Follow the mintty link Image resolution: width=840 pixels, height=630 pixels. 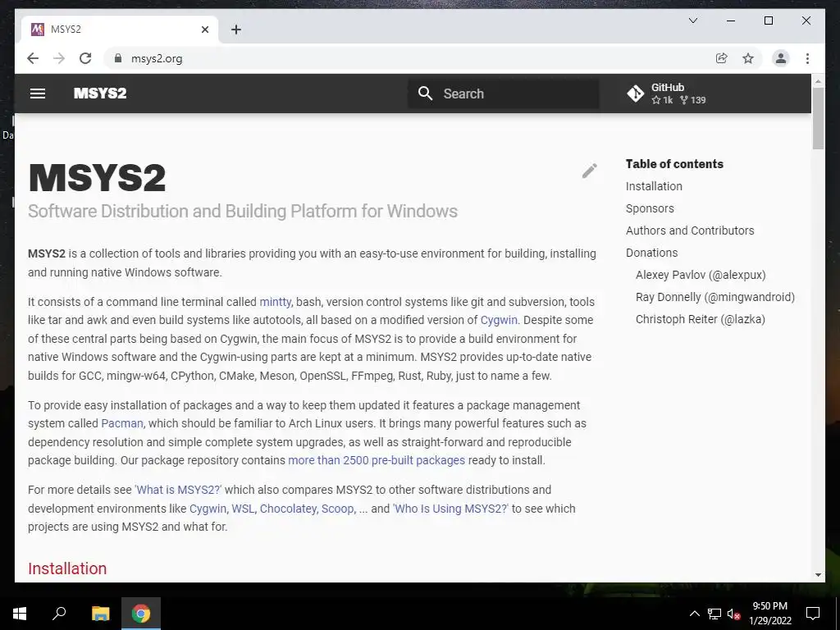(x=276, y=302)
